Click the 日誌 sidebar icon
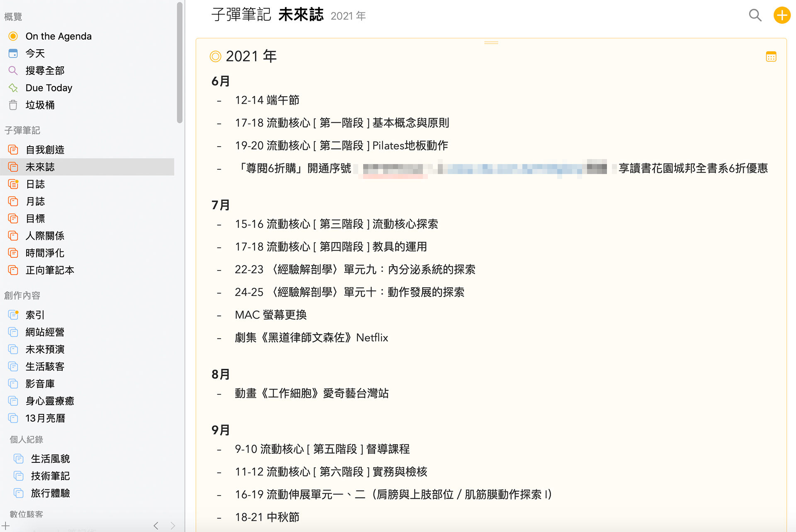796x532 pixels. [x=13, y=184]
